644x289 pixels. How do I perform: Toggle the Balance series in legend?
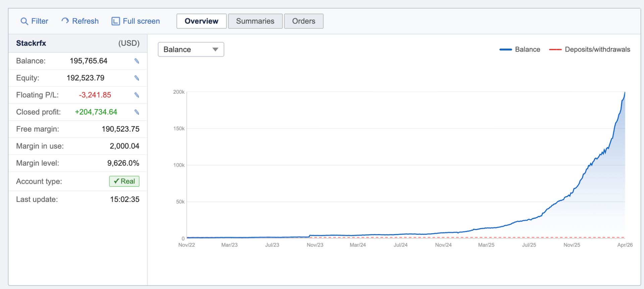(527, 50)
